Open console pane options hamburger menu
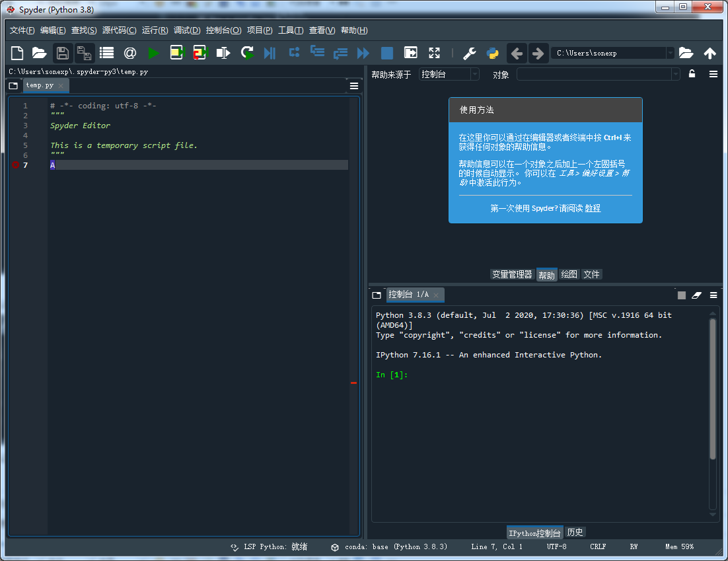This screenshot has height=561, width=728. click(713, 295)
